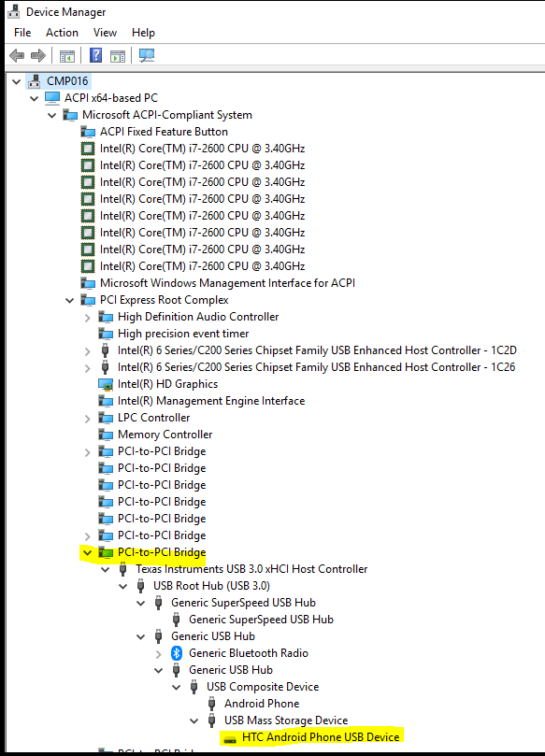Select Intel(R) Management Engine Interface entry
Image resolution: width=545 pixels, height=756 pixels.
pyautogui.click(x=211, y=401)
